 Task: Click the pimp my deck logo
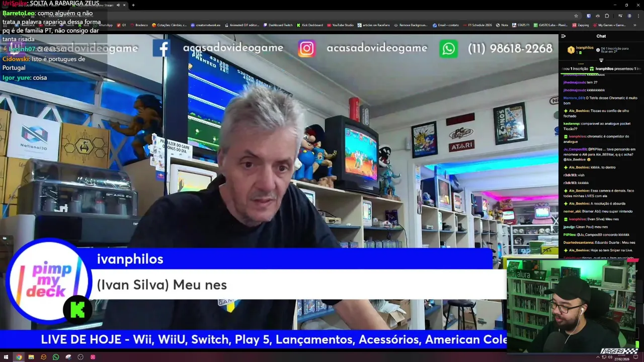48,281
